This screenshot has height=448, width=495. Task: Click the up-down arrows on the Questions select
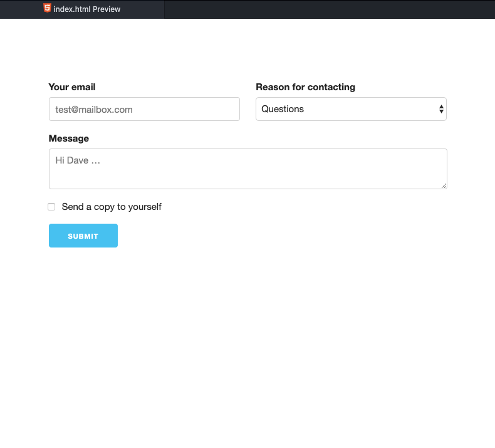pyautogui.click(x=441, y=109)
